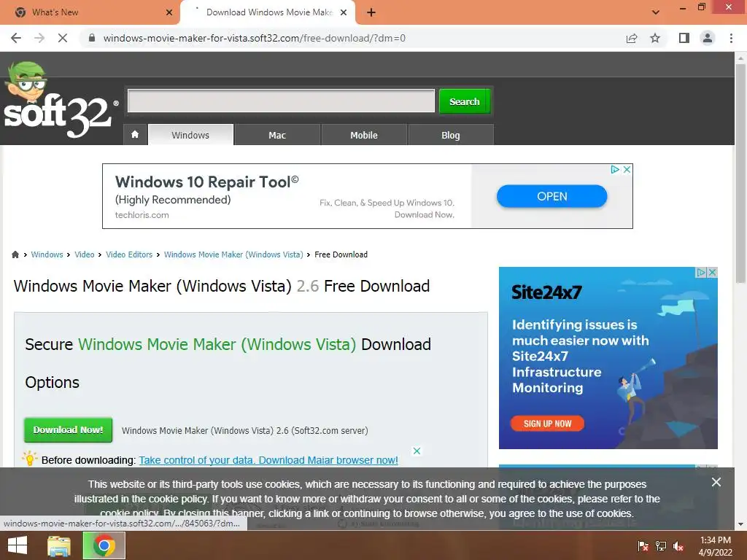Open Windows Movie Maker (Windows Vista) breadcrumb link
The height and width of the screenshot is (560, 747).
tap(233, 254)
